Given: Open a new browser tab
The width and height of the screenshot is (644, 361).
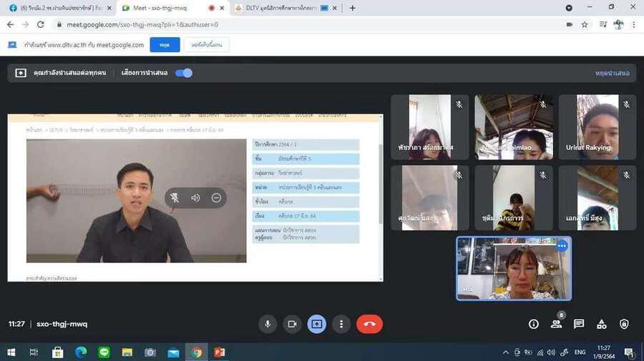Looking at the screenshot, I should coord(352,8).
